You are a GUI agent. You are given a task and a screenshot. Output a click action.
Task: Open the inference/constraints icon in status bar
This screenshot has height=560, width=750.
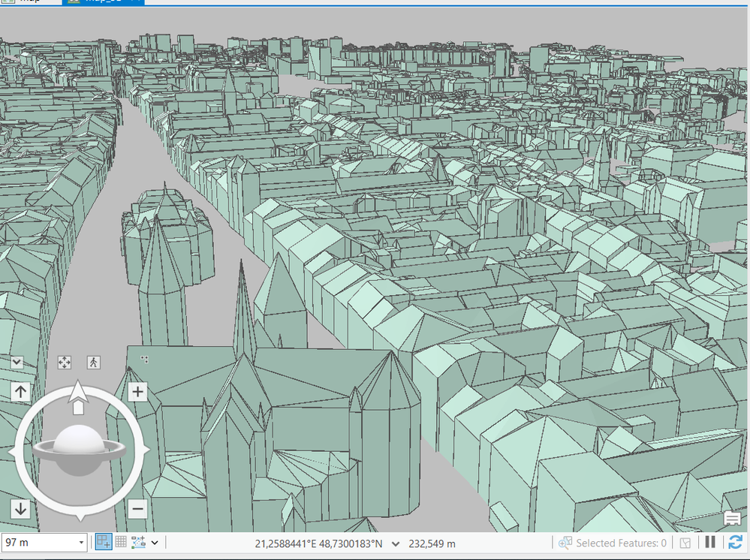(x=139, y=543)
